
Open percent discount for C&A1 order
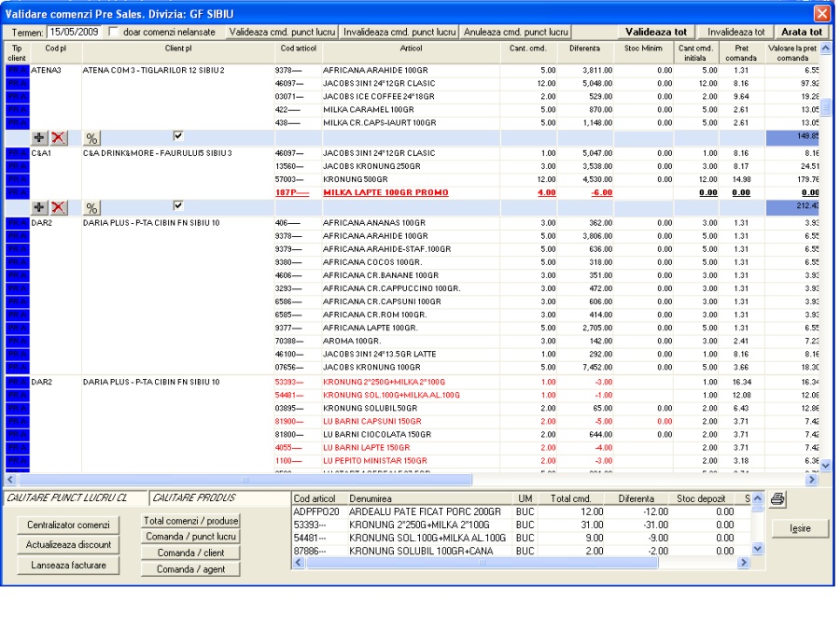coord(91,208)
